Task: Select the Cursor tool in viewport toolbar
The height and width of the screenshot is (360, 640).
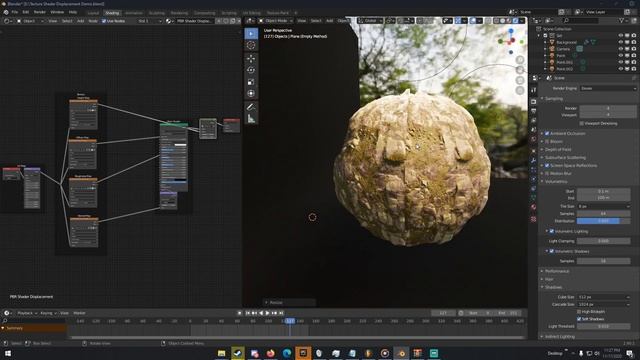Action: (251, 45)
